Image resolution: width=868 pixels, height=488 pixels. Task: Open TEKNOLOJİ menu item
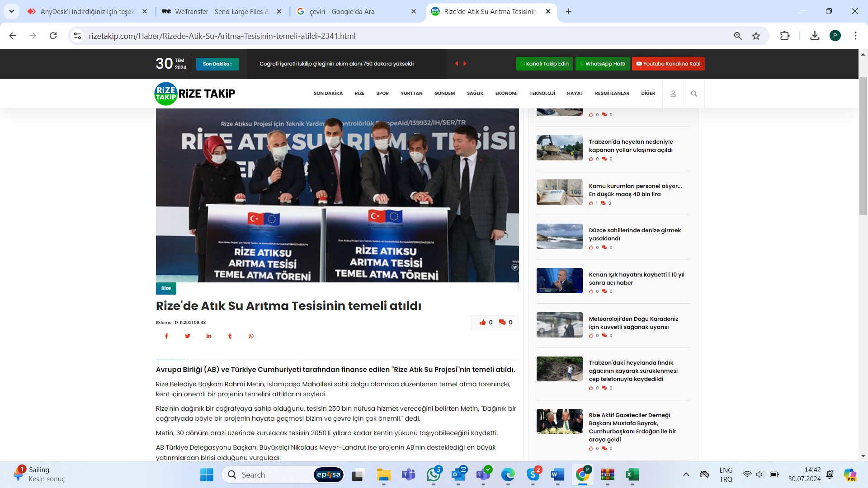[x=542, y=94]
